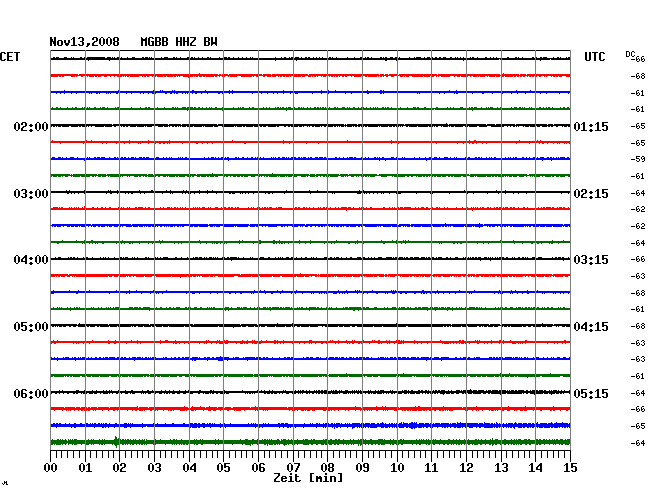
Task: Select DC value -66 beside 03:15 UTC
Action: tap(638, 259)
